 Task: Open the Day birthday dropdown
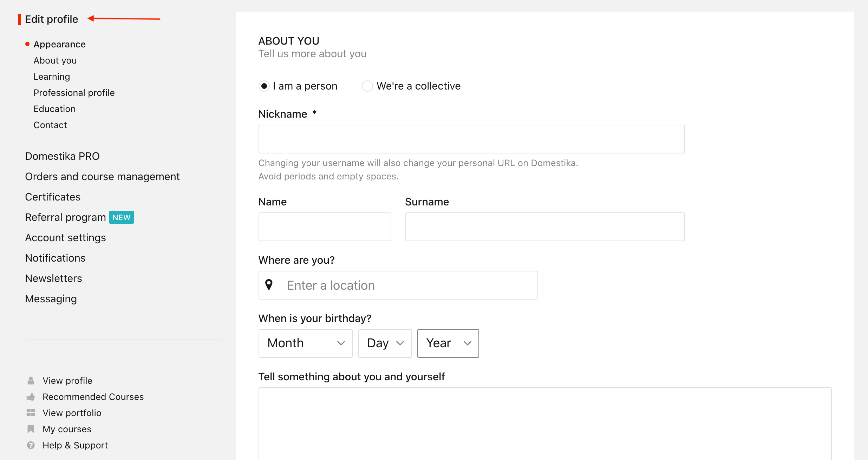pyautogui.click(x=385, y=343)
